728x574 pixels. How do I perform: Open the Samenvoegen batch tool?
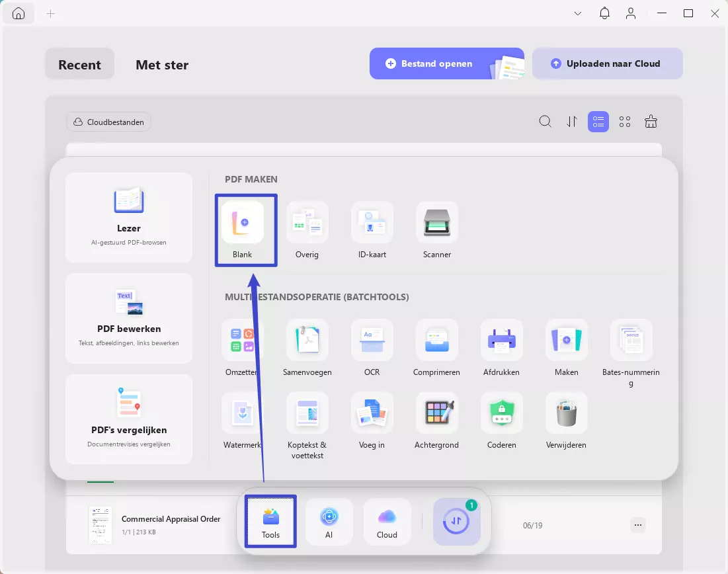(307, 348)
